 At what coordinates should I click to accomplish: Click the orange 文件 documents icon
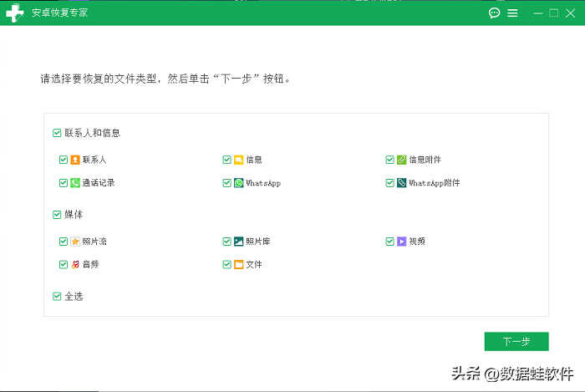[238, 265]
